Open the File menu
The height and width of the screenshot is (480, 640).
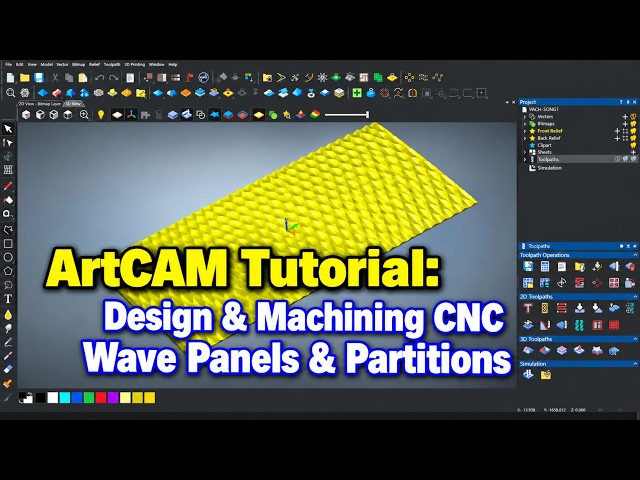coord(8,64)
